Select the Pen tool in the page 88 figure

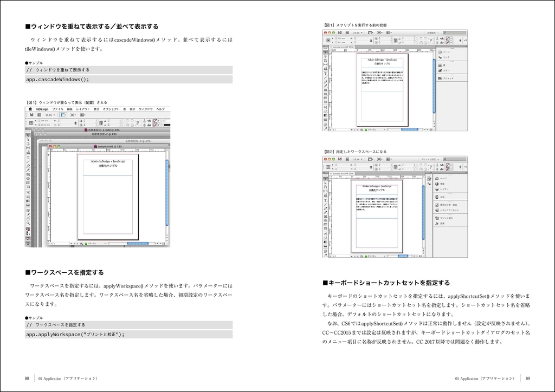[28, 166]
